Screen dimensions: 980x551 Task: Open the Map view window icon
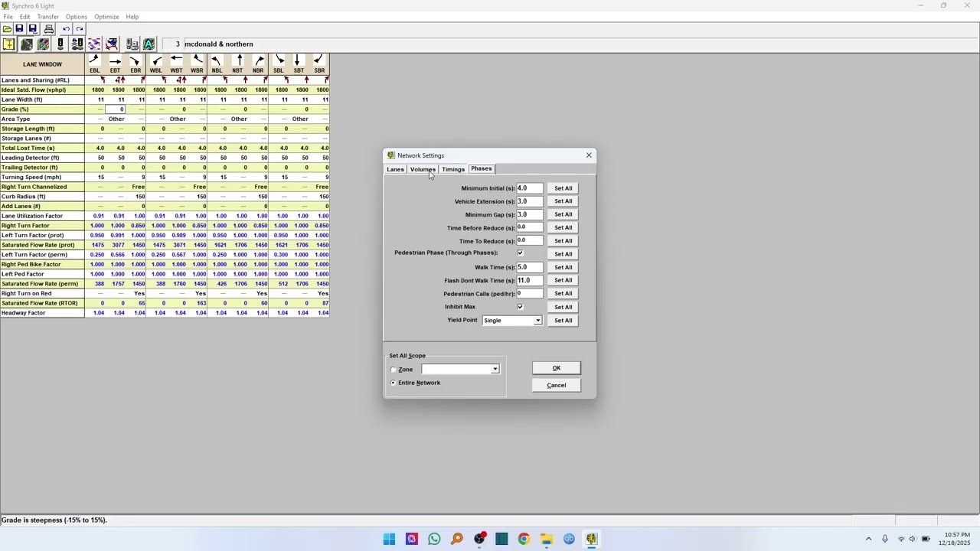coord(8,44)
